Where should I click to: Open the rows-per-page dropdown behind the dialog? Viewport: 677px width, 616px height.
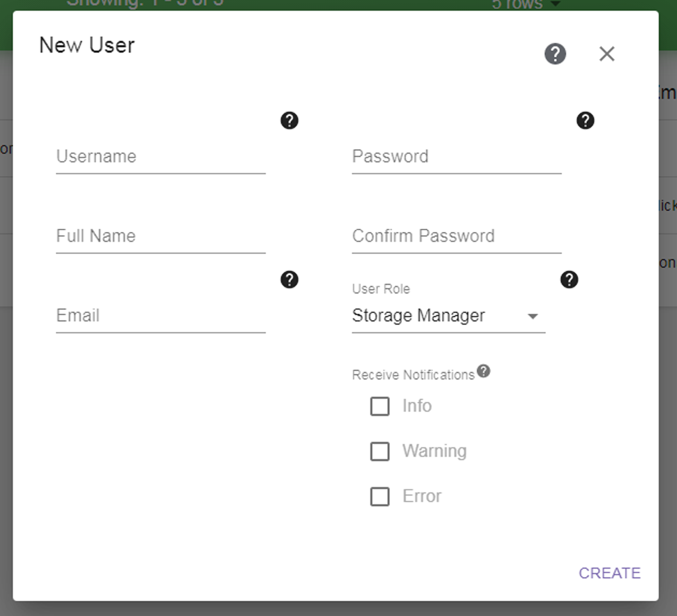point(526,4)
